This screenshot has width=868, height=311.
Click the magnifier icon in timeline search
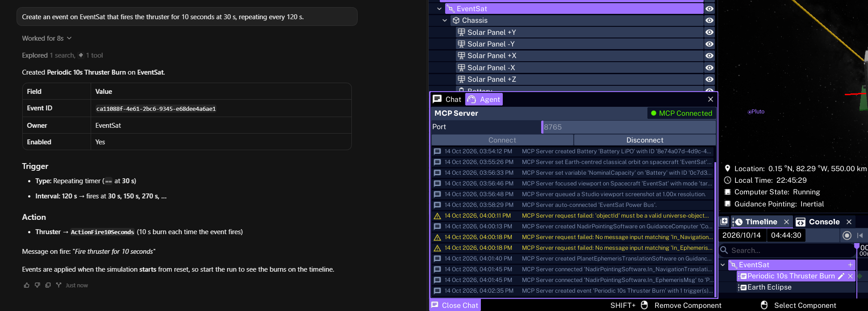(724, 250)
